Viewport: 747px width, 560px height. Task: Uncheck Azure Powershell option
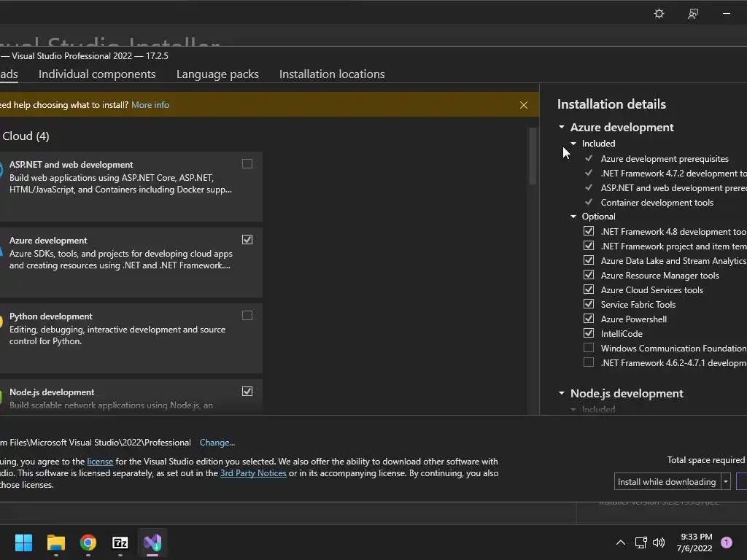(x=589, y=319)
